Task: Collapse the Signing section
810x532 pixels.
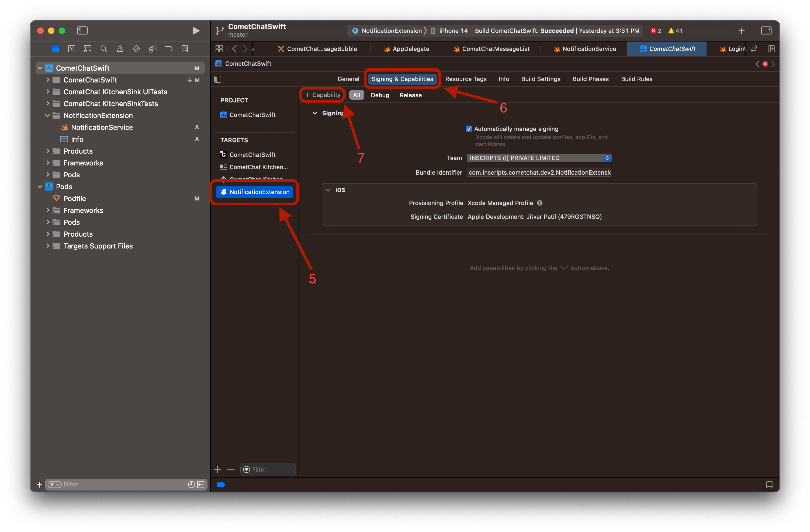Action: [315, 113]
